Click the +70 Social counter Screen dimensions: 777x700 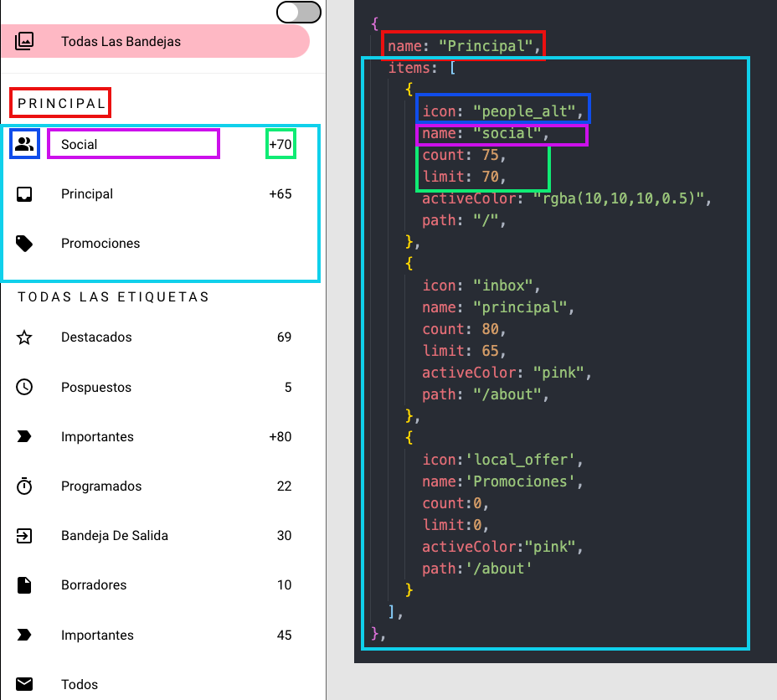(x=280, y=145)
